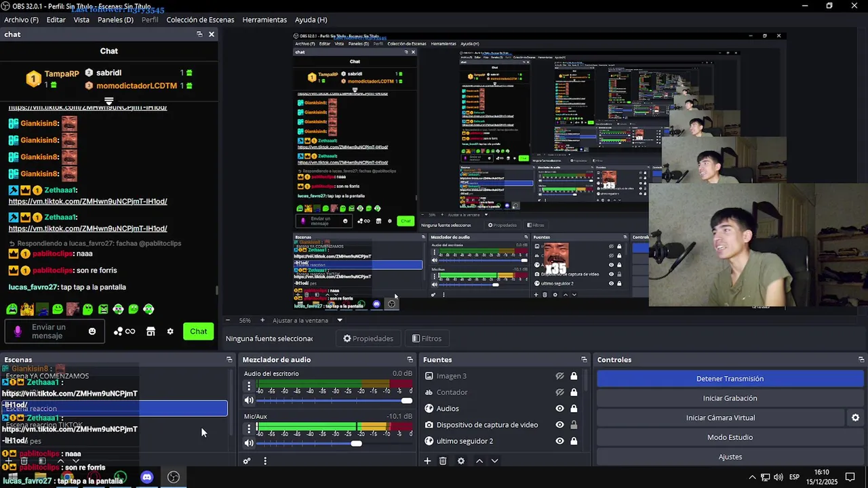Screen dimensions: 868x488
Task: Open the Herramientas menu
Action: pos(264,20)
